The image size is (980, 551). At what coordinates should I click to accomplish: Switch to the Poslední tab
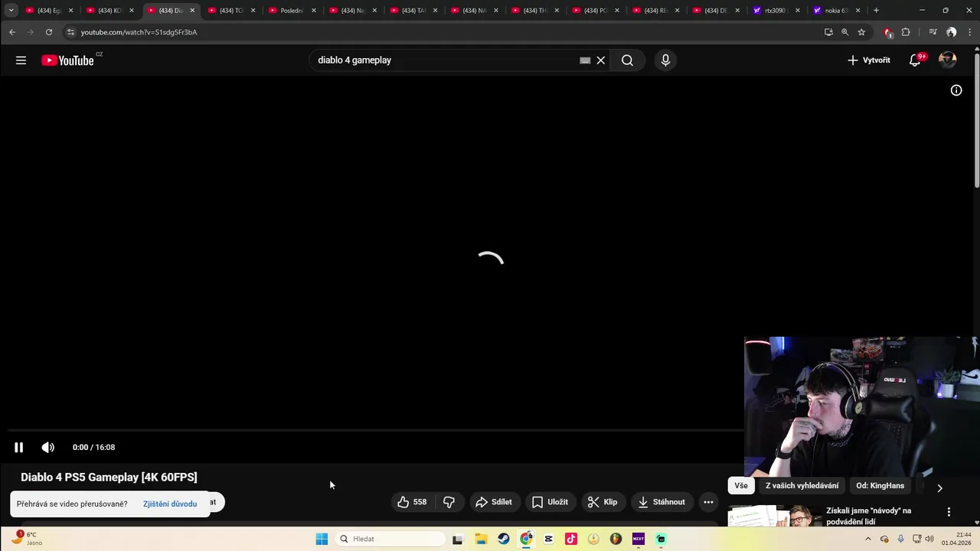(292, 11)
